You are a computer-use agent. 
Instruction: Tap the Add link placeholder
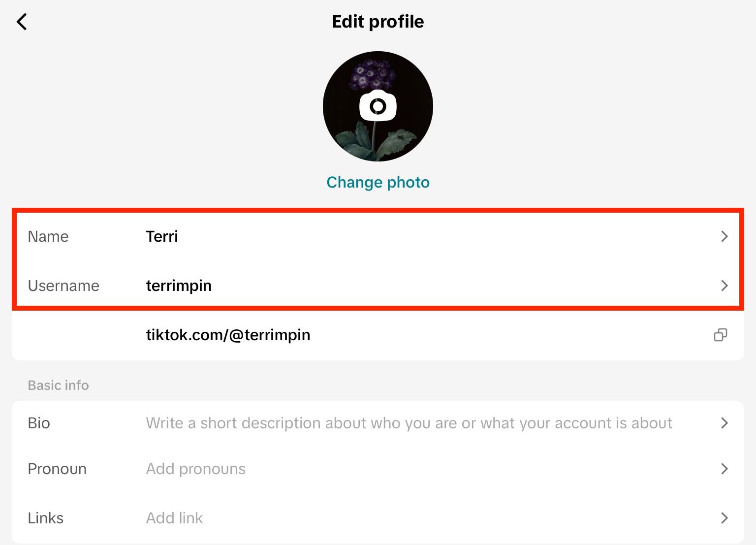tap(174, 518)
